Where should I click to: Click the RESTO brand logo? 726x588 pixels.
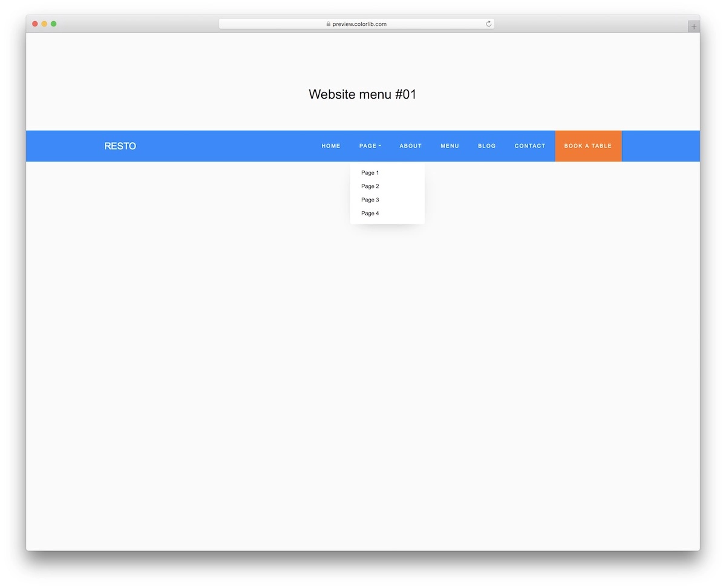coord(120,146)
